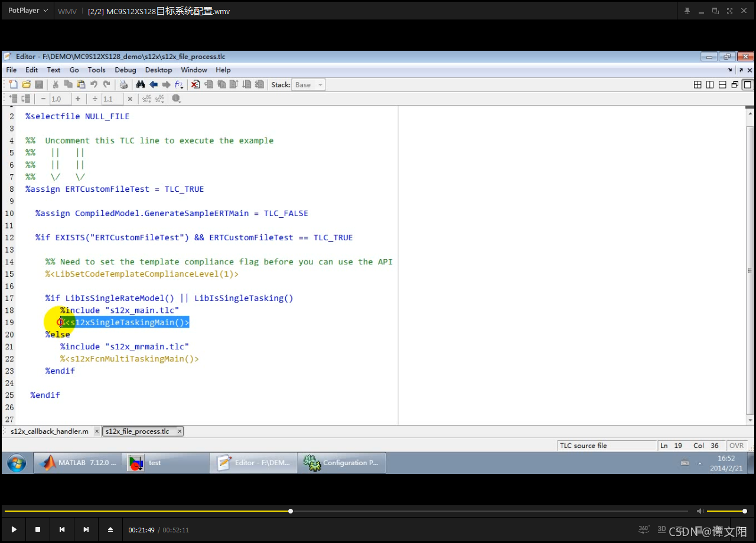756x543 pixels.
Task: Click the Find binoculars icon
Action: click(x=141, y=84)
